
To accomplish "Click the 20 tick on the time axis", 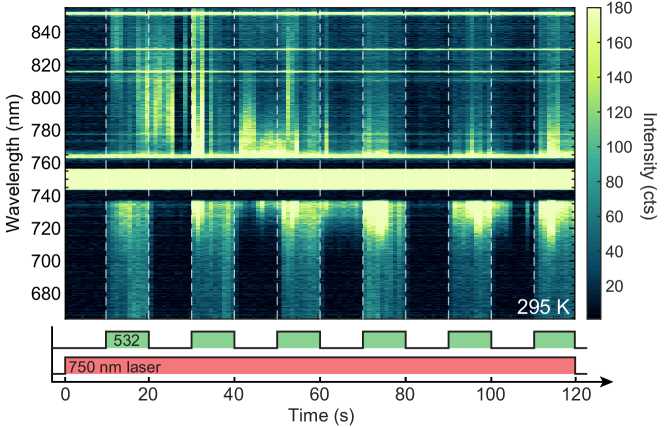I will pyautogui.click(x=148, y=395).
